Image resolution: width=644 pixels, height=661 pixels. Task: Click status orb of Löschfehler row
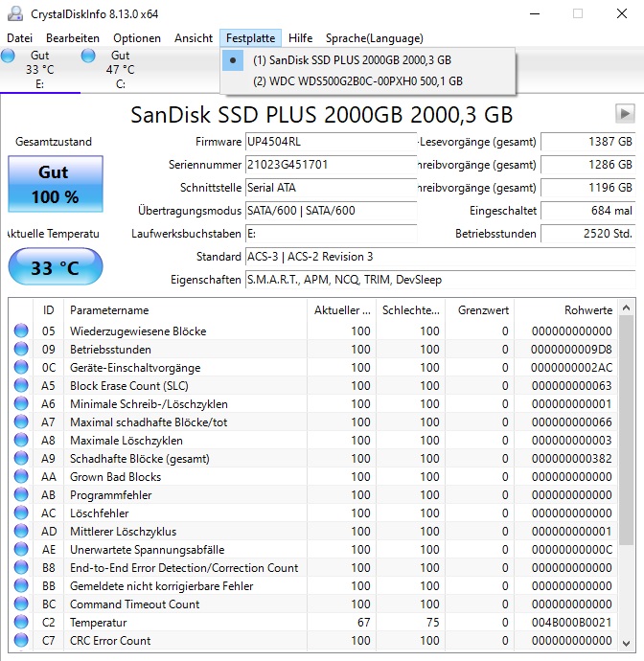click(21, 513)
